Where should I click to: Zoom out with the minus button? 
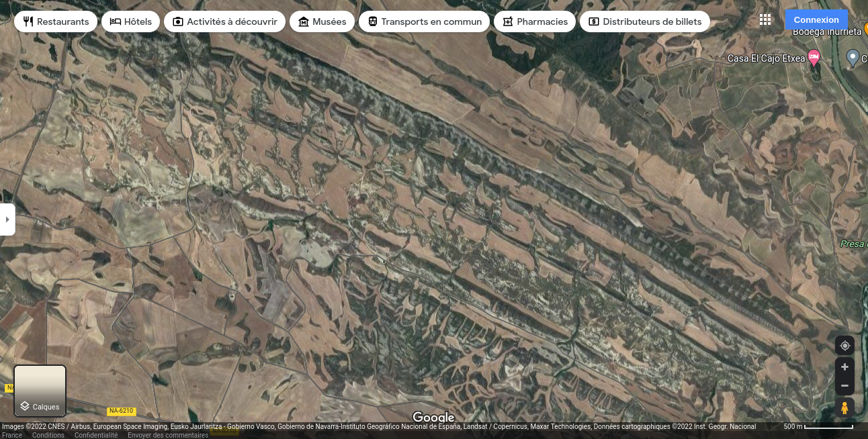click(x=844, y=386)
